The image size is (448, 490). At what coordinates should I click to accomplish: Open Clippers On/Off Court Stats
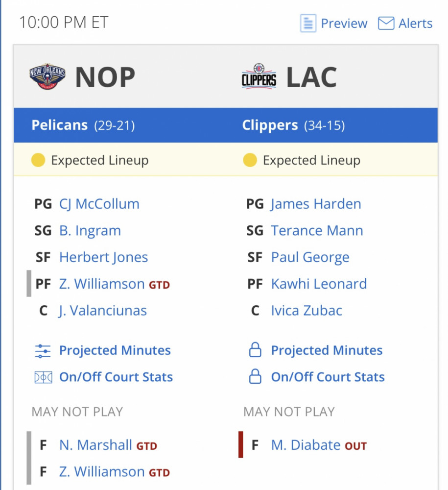(328, 377)
